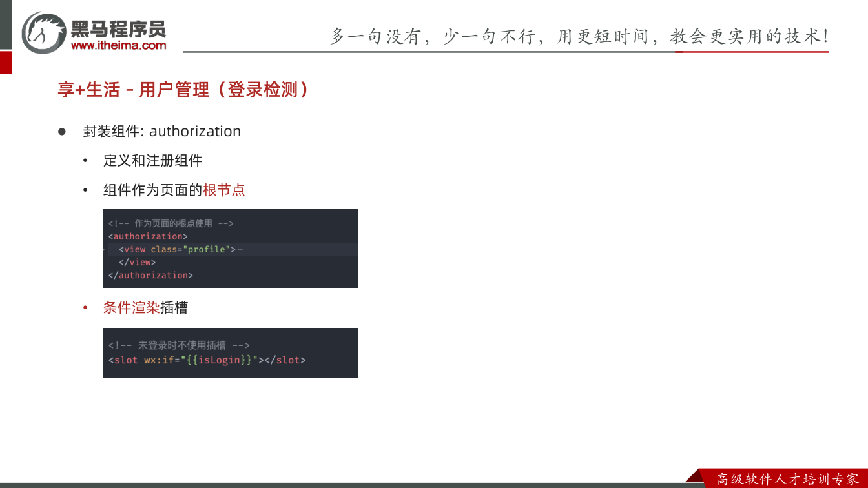Viewport: 868px width, 488px height.
Task: Click the red 条件渲染 text
Action: click(x=131, y=308)
